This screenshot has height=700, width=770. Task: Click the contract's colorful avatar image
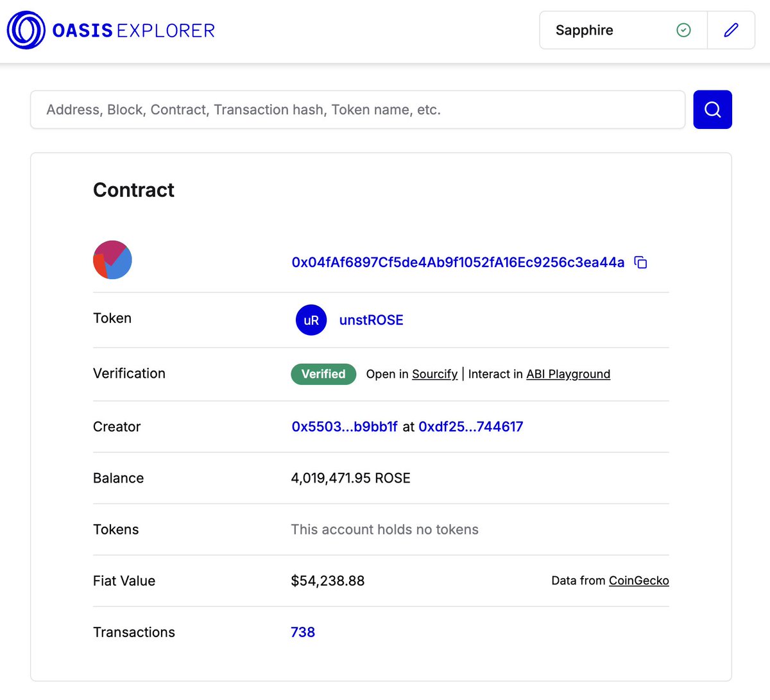click(x=112, y=260)
